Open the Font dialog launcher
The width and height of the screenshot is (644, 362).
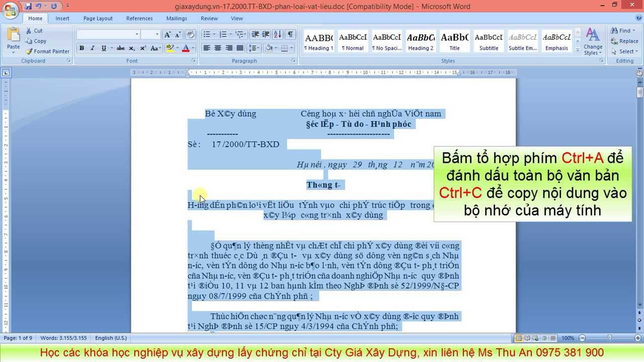pos(194,61)
